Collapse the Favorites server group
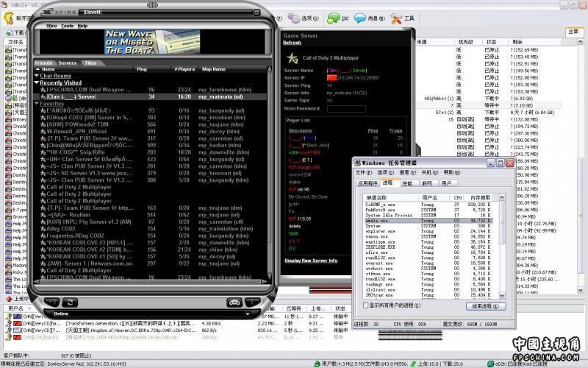 coord(36,104)
